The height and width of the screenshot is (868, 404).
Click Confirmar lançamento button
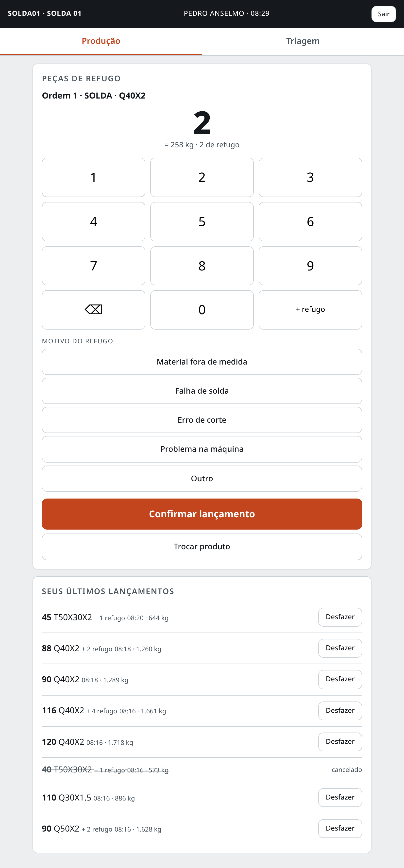(202, 514)
